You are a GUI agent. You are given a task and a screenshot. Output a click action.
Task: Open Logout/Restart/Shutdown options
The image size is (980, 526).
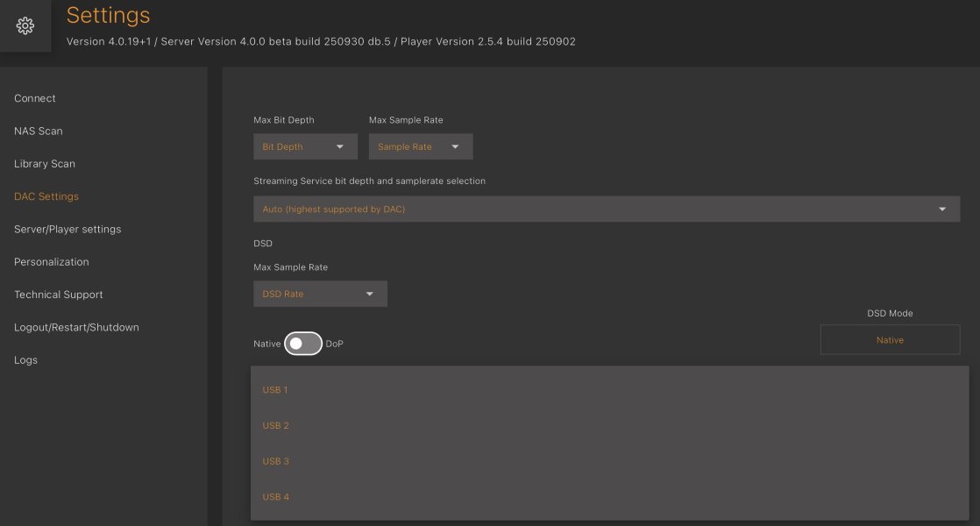click(76, 327)
